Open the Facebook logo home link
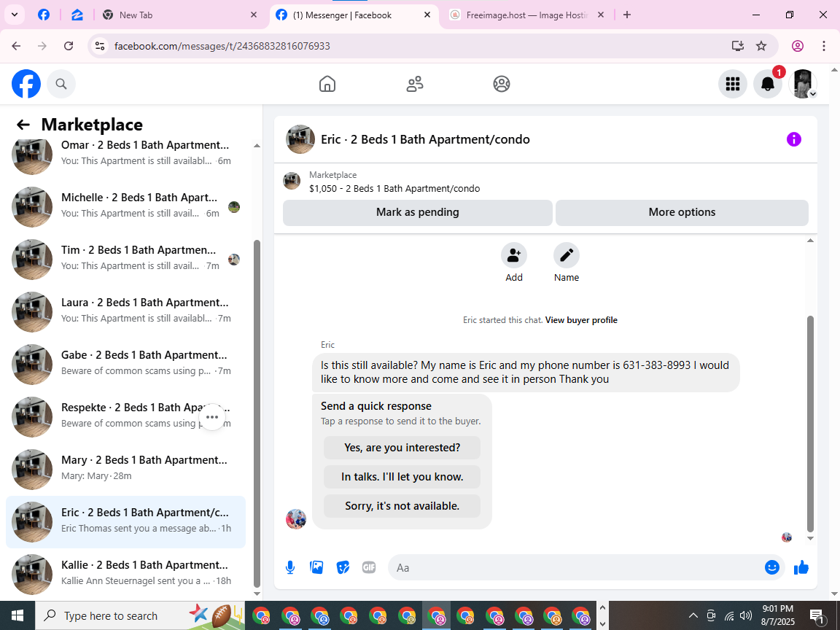 pos(26,84)
